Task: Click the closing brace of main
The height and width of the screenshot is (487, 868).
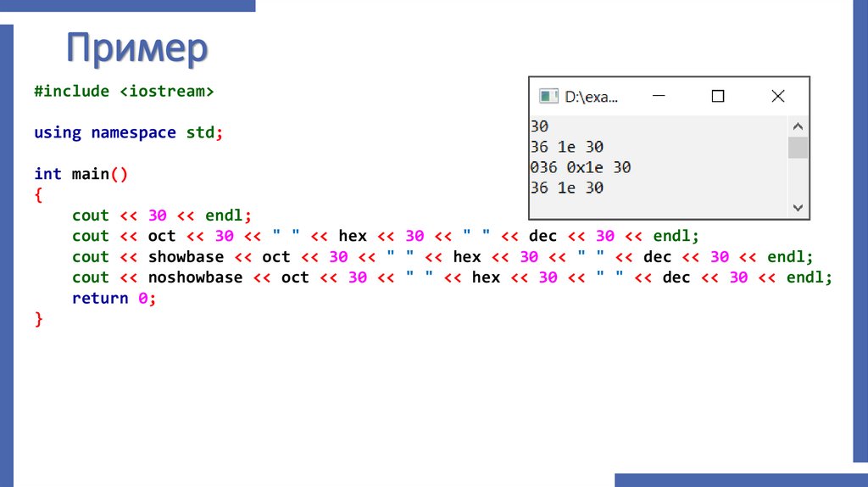Action: click(38, 319)
